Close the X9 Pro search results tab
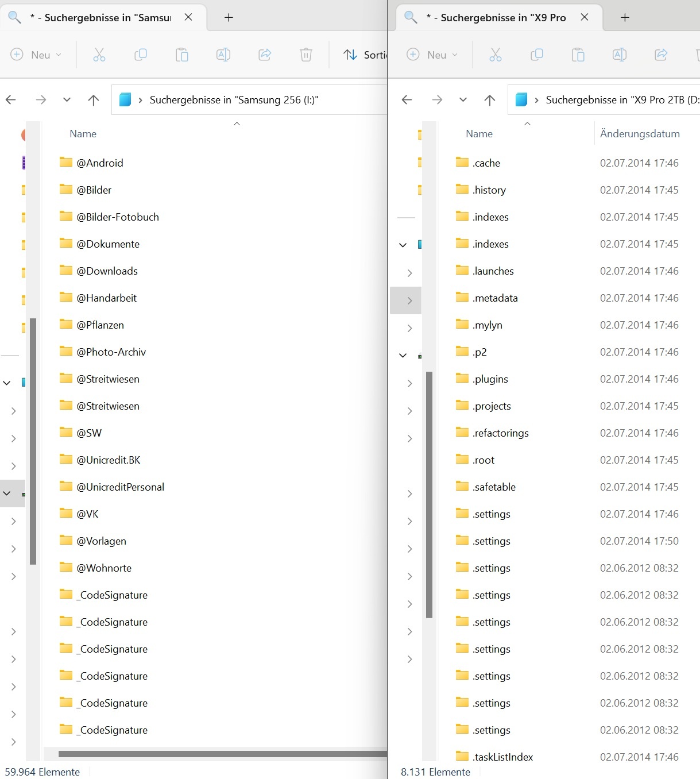The width and height of the screenshot is (700, 779). coord(585,17)
